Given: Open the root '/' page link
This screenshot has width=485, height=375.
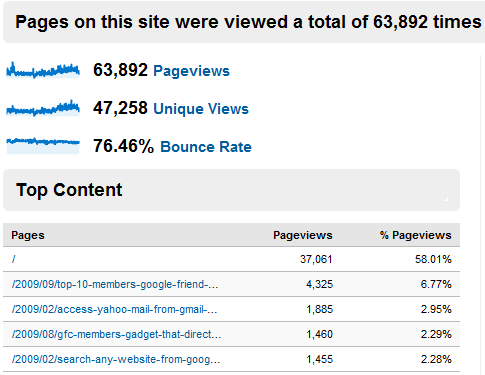Looking at the screenshot, I should 14,259.
